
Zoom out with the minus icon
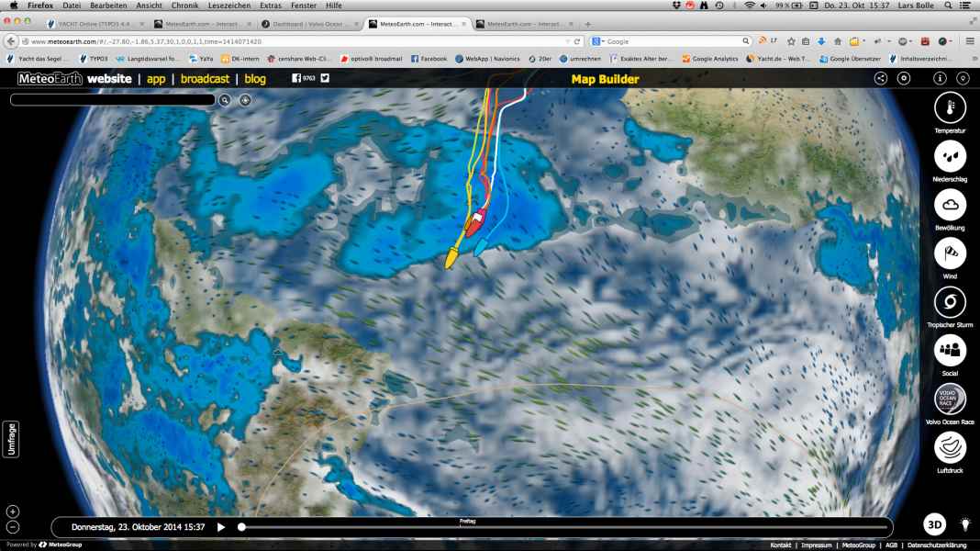(x=13, y=526)
